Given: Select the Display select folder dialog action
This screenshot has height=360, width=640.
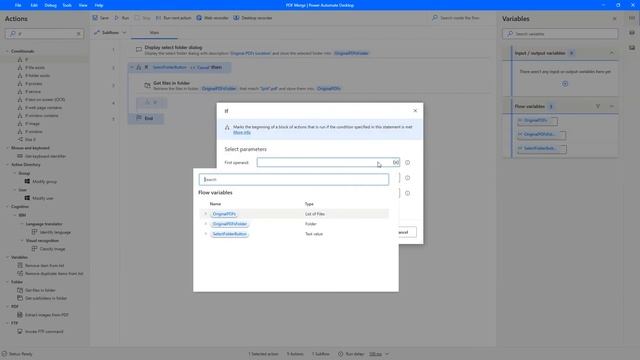Looking at the screenshot, I should coord(309,50).
